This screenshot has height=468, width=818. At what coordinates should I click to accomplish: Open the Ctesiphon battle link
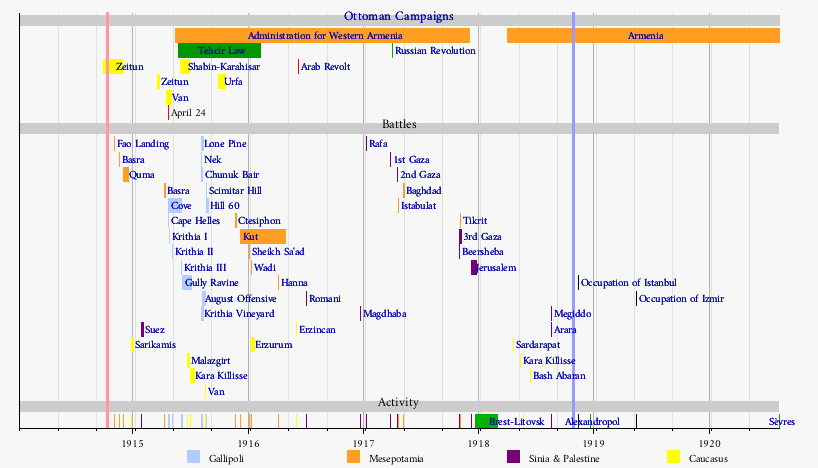coord(259,221)
